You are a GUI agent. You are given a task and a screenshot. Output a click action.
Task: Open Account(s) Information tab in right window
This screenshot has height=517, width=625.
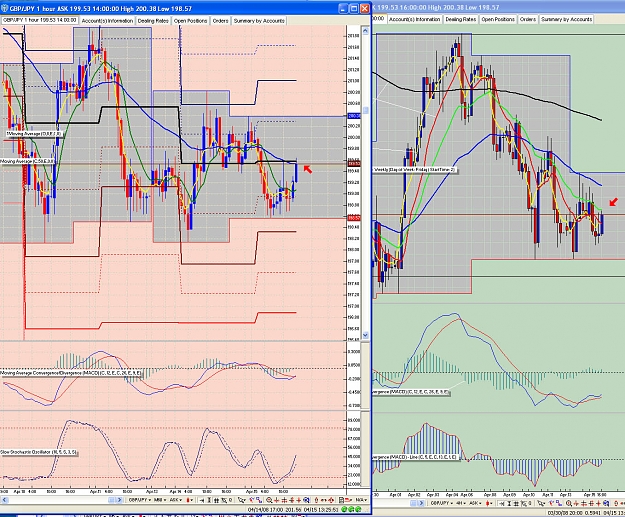415,19
